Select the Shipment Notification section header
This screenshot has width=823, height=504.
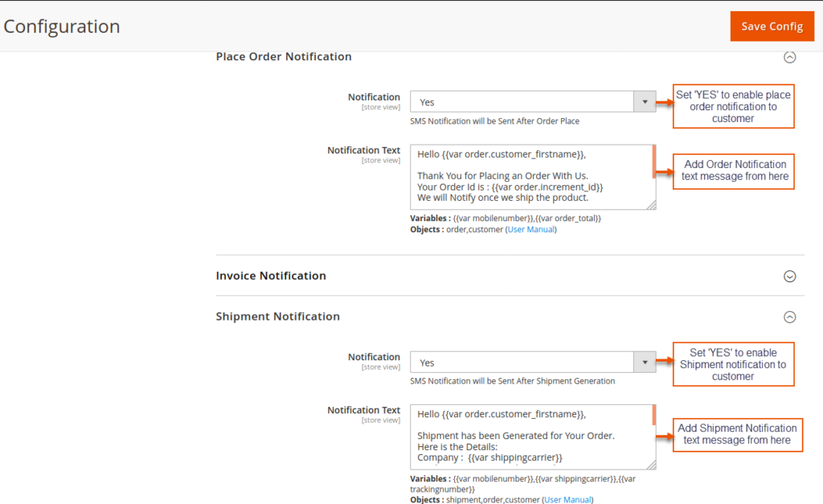coord(277,316)
